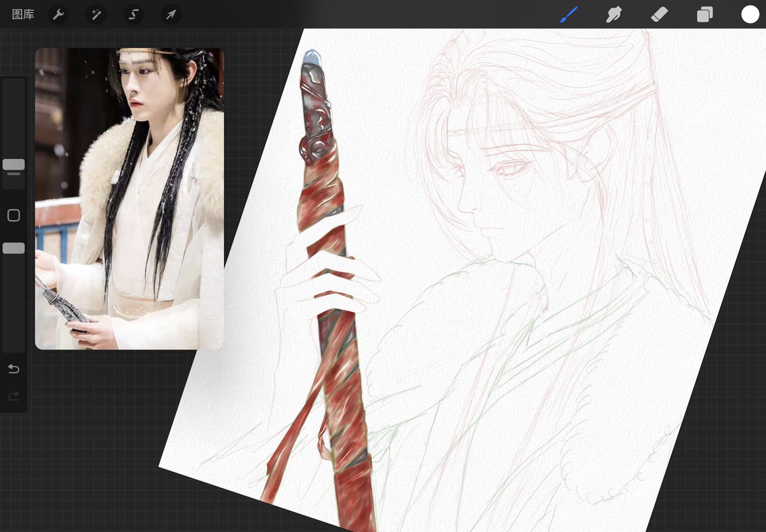Open the 图库 gallery
Viewport: 766px width, 532px height.
(x=23, y=14)
